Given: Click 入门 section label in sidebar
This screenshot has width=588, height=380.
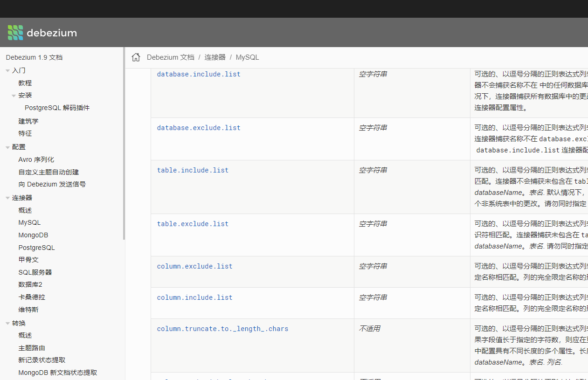Looking at the screenshot, I should point(19,70).
